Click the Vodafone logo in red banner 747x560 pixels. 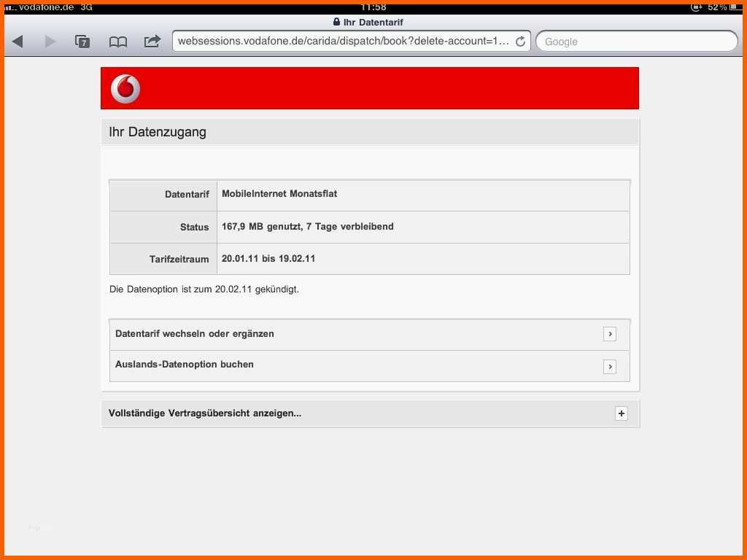125,89
